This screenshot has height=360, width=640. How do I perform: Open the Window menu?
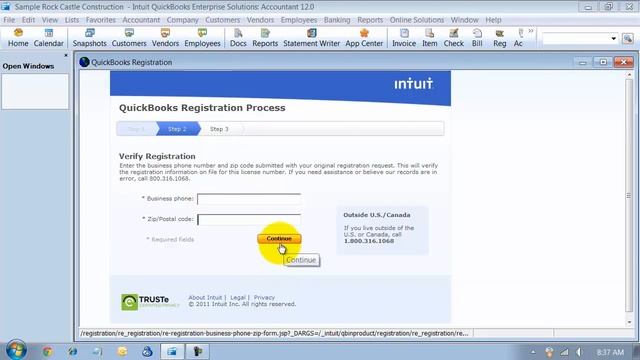click(464, 20)
